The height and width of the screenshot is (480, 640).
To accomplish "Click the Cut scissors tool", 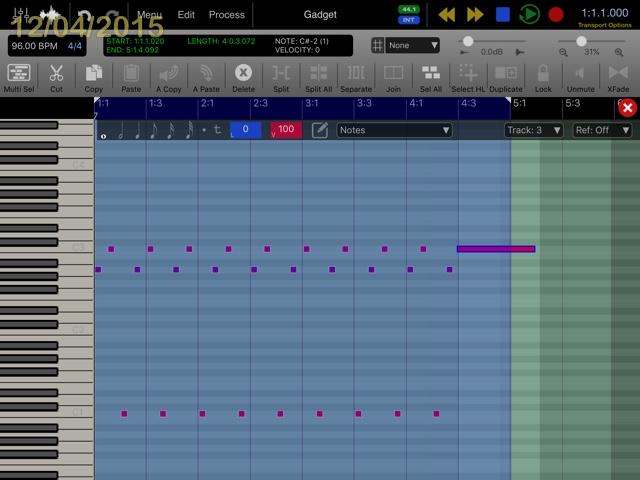I will coord(56,78).
